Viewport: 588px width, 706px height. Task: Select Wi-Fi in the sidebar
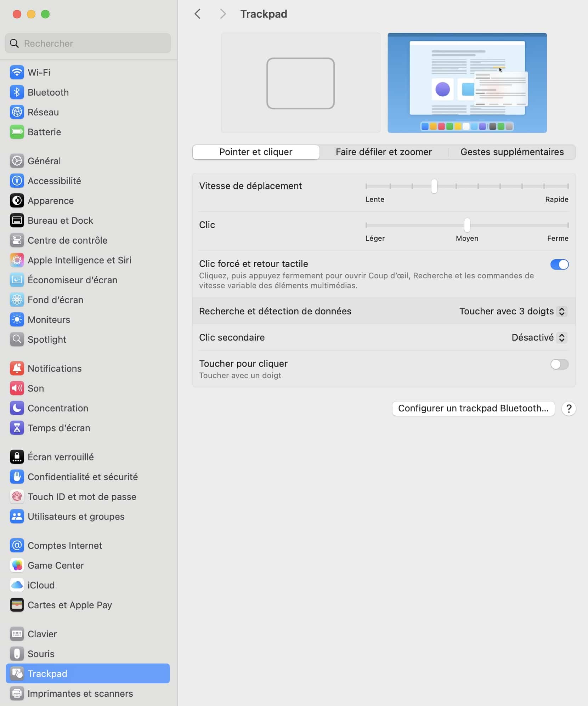[x=39, y=72]
